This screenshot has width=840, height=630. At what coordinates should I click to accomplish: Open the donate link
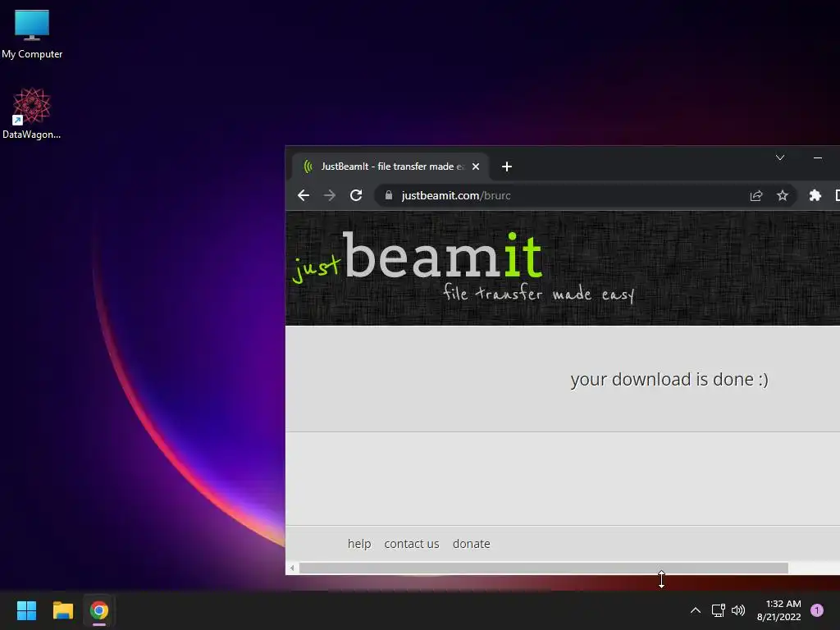tap(471, 544)
